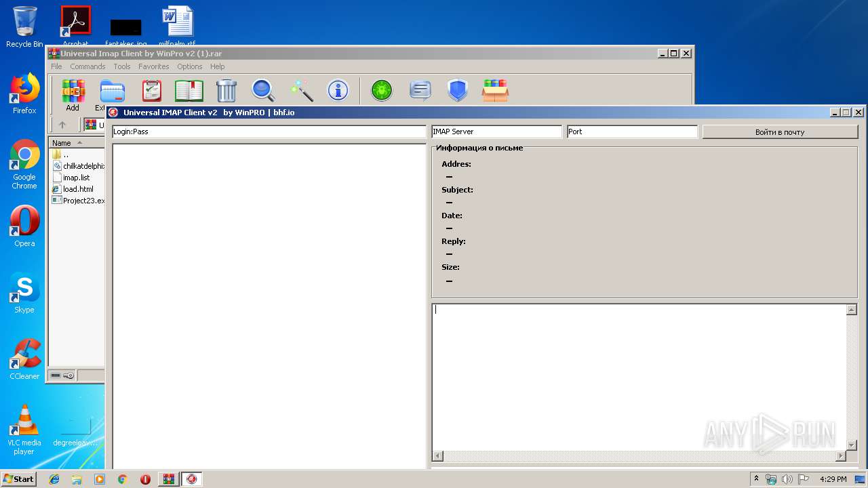This screenshot has height=488, width=868.
Task: Click the Port input field
Action: [x=632, y=131]
